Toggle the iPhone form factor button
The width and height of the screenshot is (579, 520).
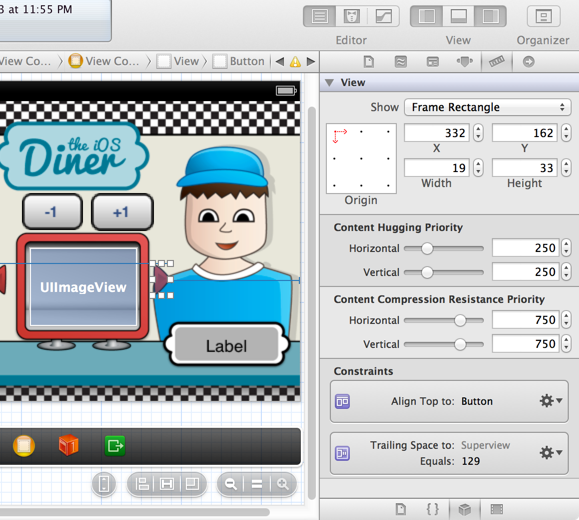tap(104, 484)
